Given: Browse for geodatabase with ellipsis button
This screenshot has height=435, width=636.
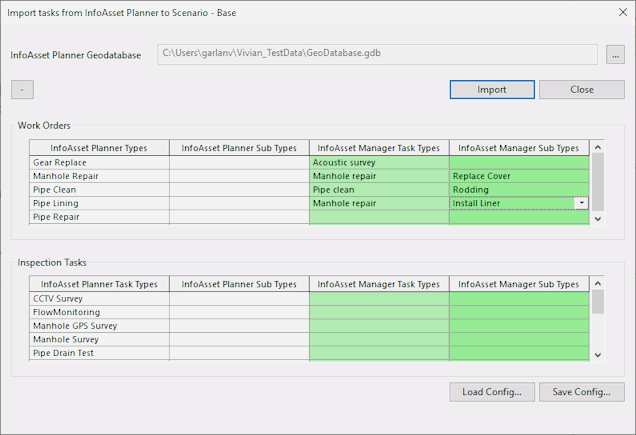Looking at the screenshot, I should click(615, 54).
